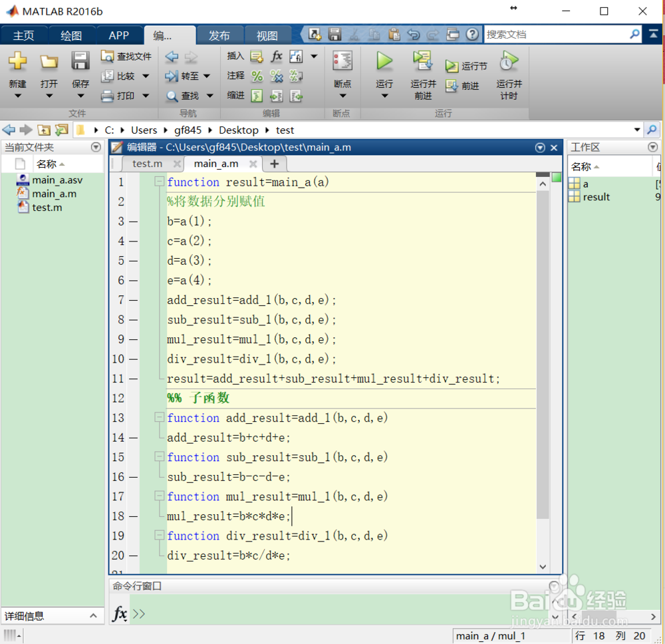
Task: Collapse the main_a function fold on line 1
Action: coord(159,182)
